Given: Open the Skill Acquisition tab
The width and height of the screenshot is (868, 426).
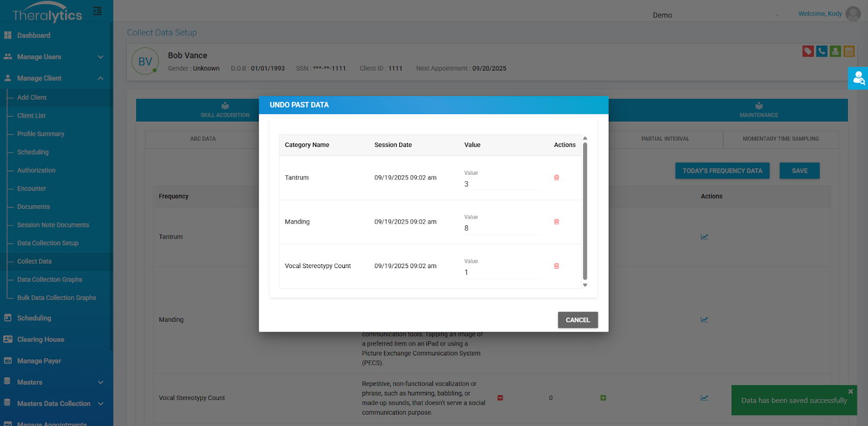Looking at the screenshot, I should pos(225,110).
